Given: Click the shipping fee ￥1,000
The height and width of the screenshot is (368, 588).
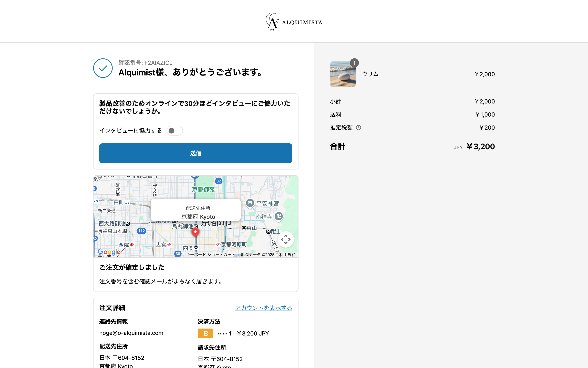Looking at the screenshot, I should (485, 114).
